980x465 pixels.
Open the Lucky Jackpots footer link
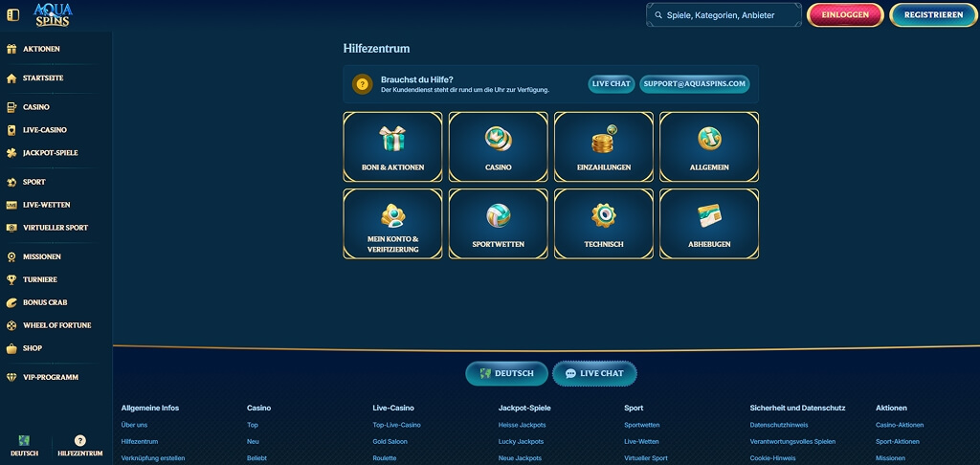click(521, 442)
